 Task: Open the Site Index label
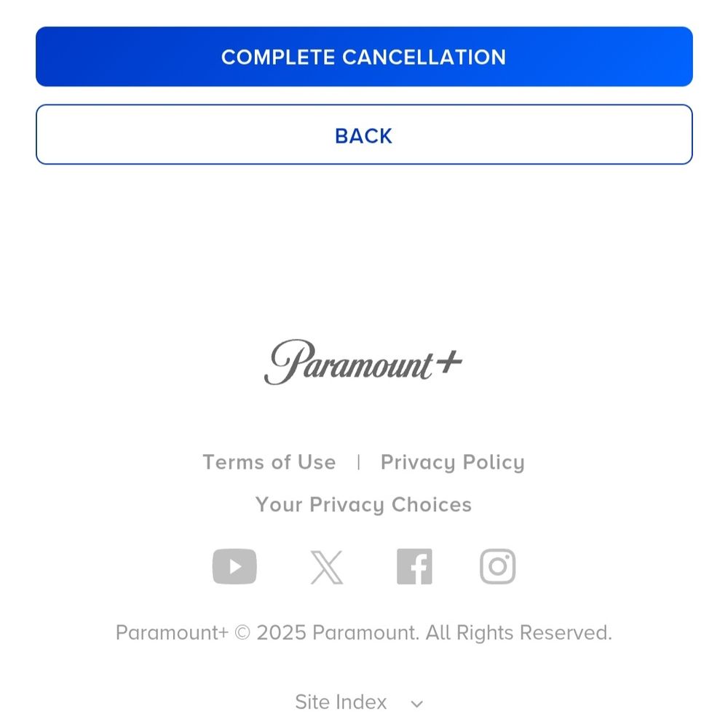(x=341, y=702)
